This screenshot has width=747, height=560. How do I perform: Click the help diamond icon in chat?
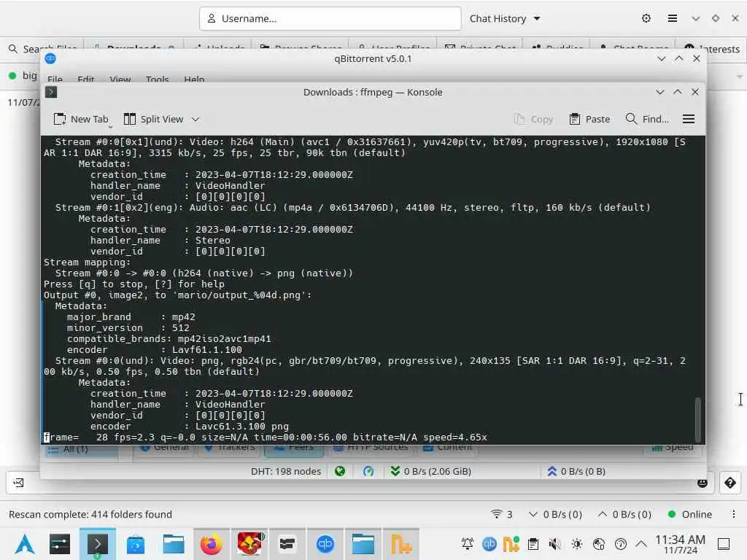click(x=729, y=483)
